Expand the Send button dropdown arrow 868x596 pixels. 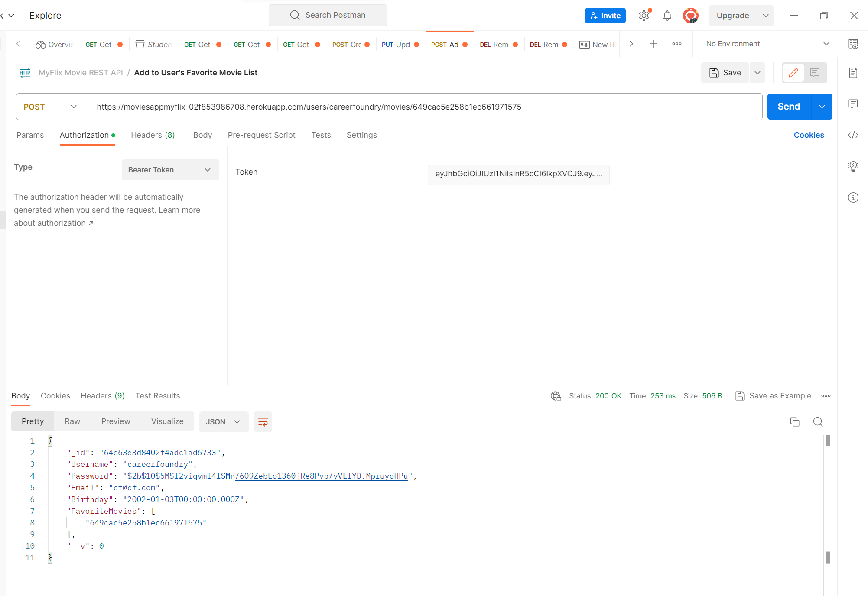coord(822,107)
